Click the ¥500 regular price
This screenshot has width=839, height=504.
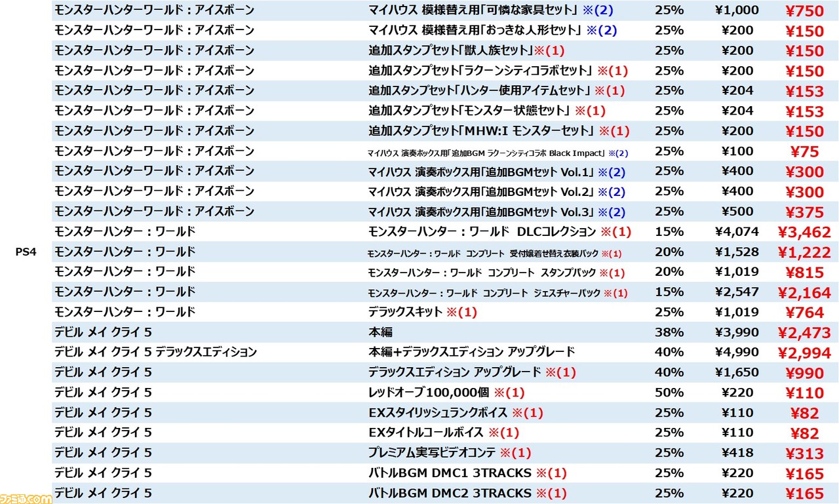tap(737, 211)
